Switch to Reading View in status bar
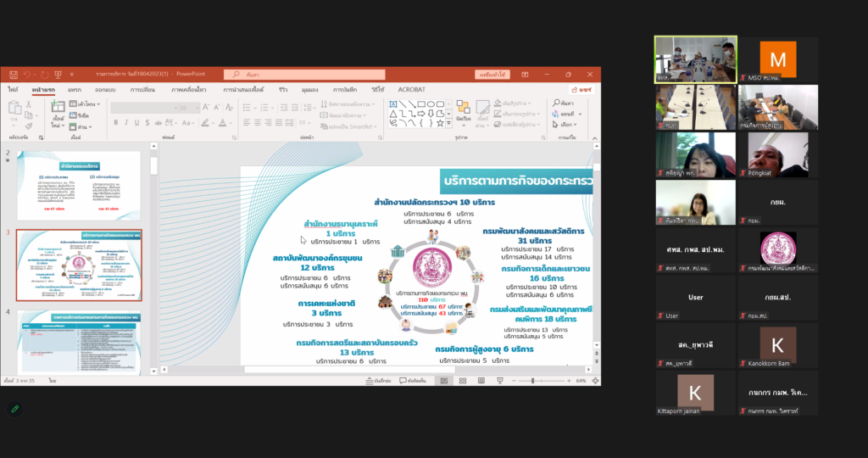Image resolution: width=868 pixels, height=458 pixels. coord(481,381)
